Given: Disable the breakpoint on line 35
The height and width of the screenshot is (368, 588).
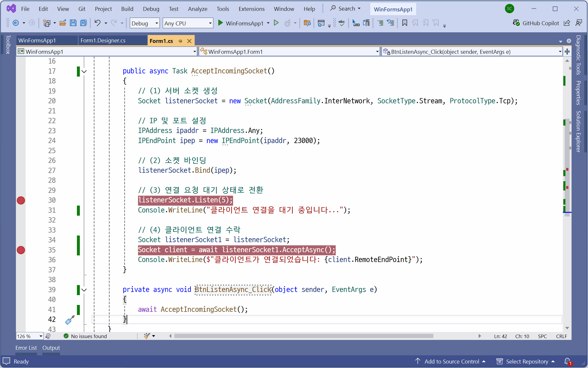Looking at the screenshot, I should pos(21,250).
